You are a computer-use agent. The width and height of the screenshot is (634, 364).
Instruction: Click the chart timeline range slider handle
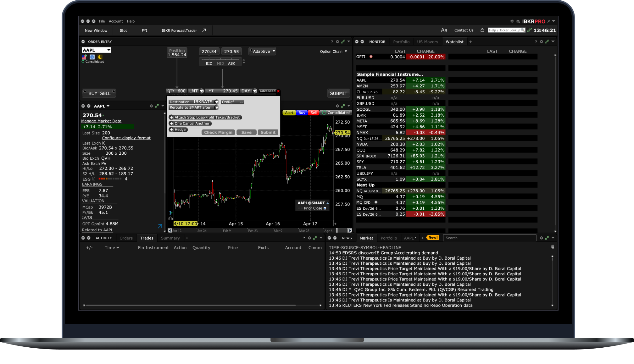[x=337, y=230]
